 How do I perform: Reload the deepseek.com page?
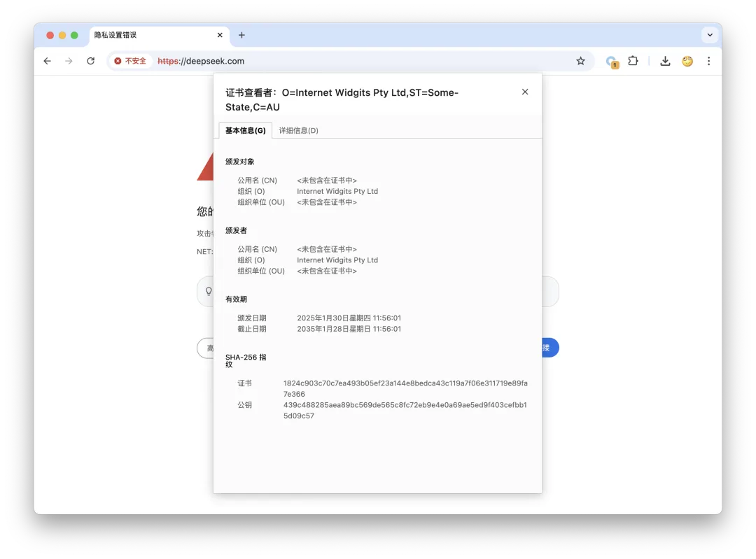[90, 61]
